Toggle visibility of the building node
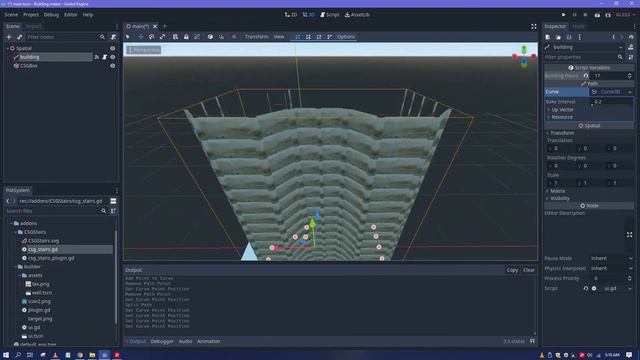 (x=113, y=57)
